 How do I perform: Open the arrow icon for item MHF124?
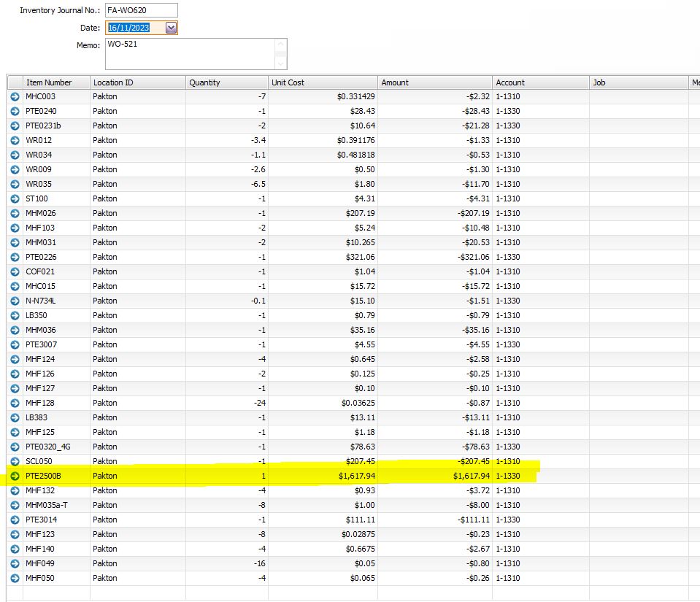[x=15, y=359]
